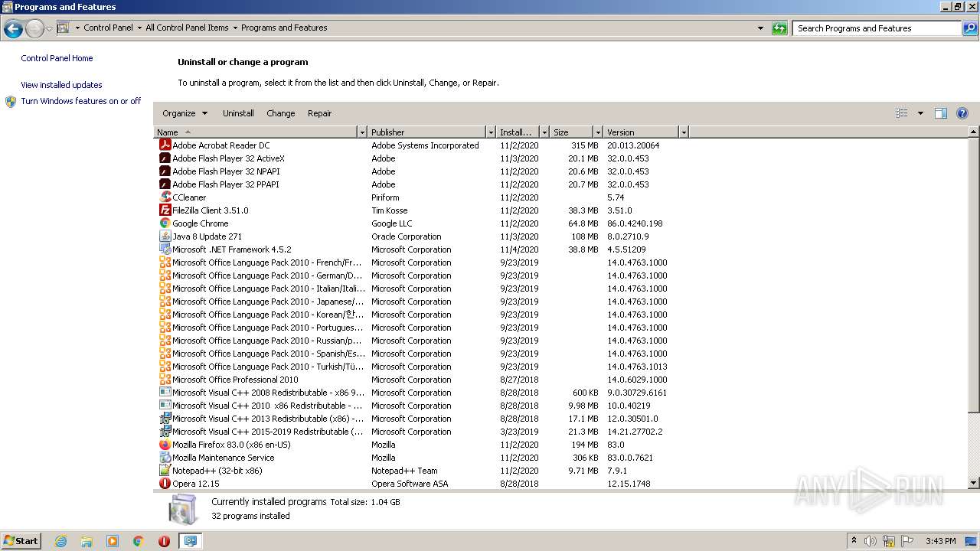The width and height of the screenshot is (980, 551).
Task: Open the view options dropdown arrow
Action: 920,113
